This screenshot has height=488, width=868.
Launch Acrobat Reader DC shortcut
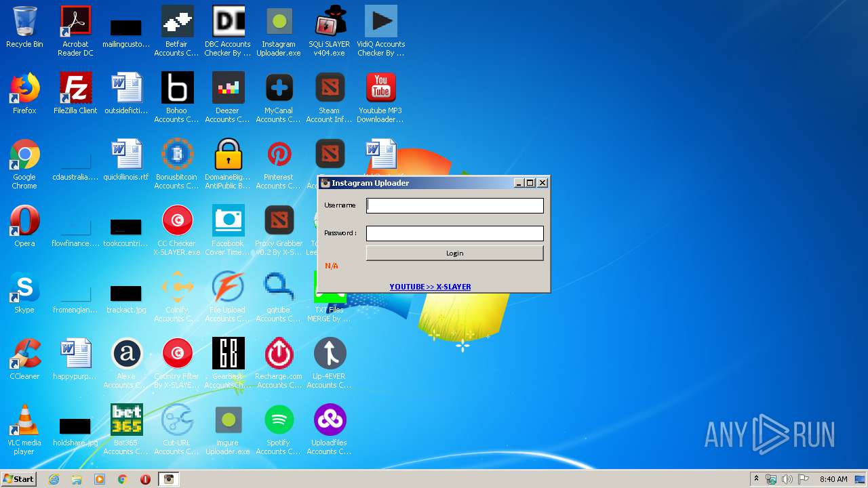[75, 30]
